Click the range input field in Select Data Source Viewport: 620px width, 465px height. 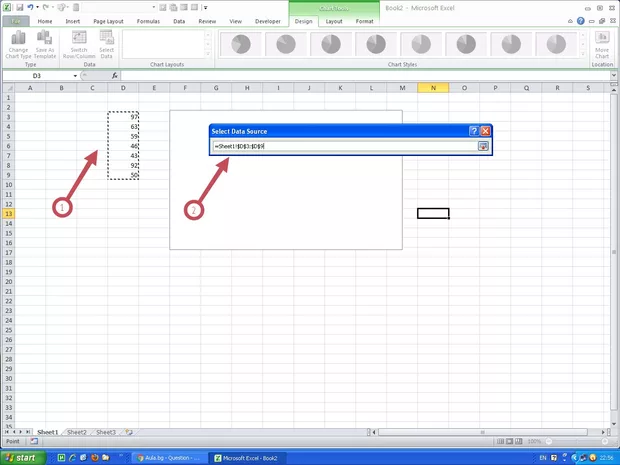coord(345,146)
